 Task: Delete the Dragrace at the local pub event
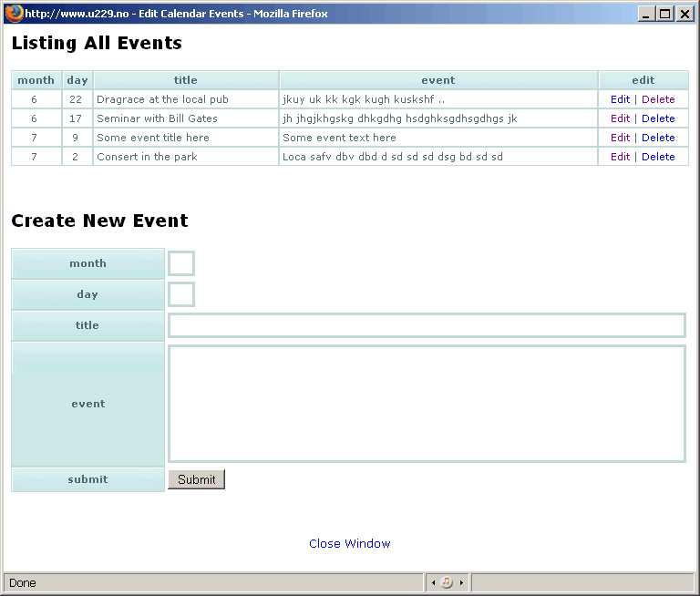point(658,99)
